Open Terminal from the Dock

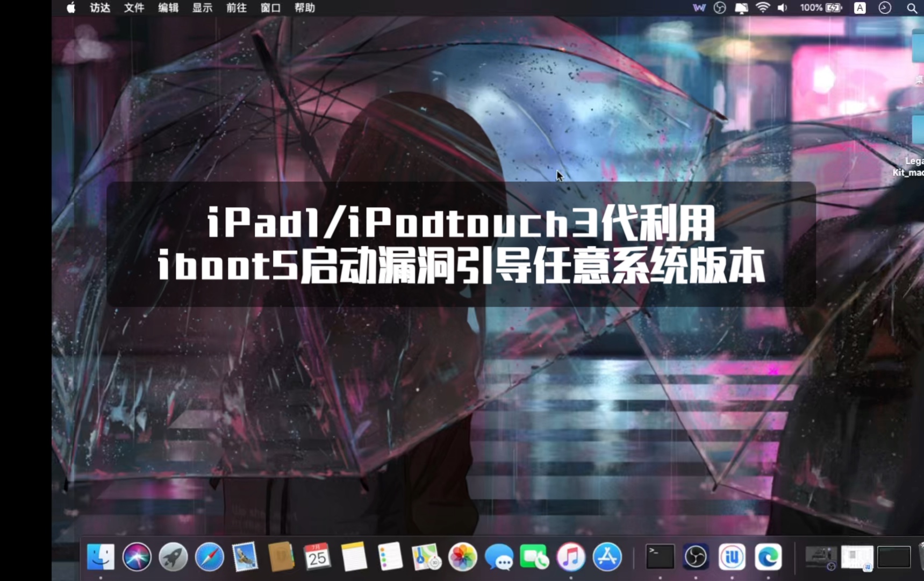click(660, 557)
